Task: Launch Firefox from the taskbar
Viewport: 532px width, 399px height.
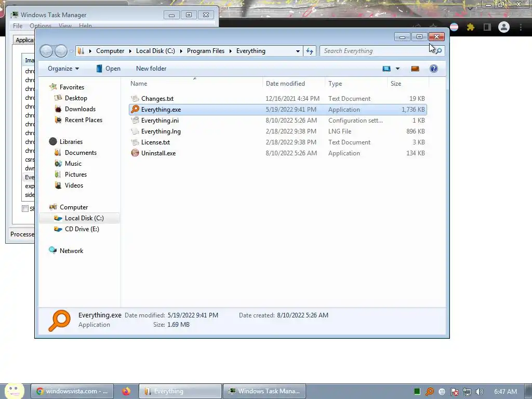Action: coord(126,391)
